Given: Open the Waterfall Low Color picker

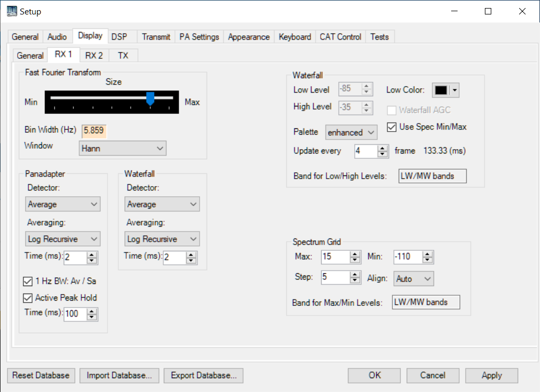Looking at the screenshot, I should [445, 90].
